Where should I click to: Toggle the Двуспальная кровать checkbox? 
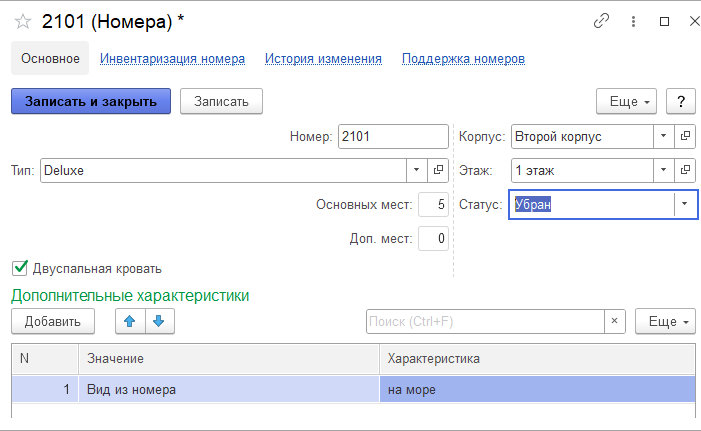pos(19,268)
